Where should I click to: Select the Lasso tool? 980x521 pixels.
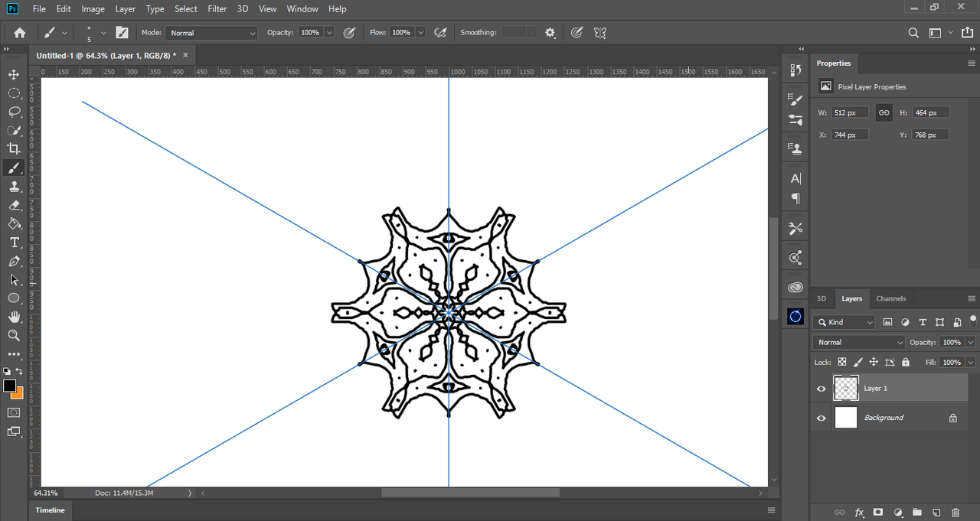click(x=14, y=112)
